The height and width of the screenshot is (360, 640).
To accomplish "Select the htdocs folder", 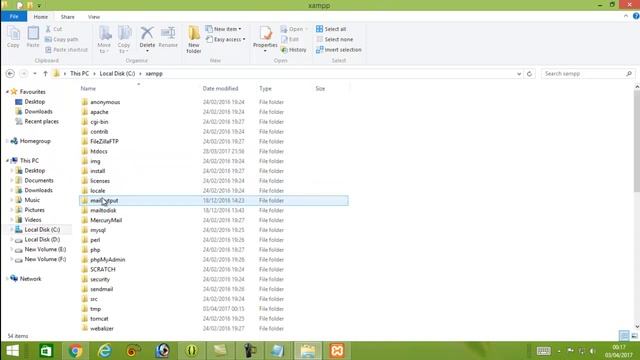I will [x=99, y=151].
